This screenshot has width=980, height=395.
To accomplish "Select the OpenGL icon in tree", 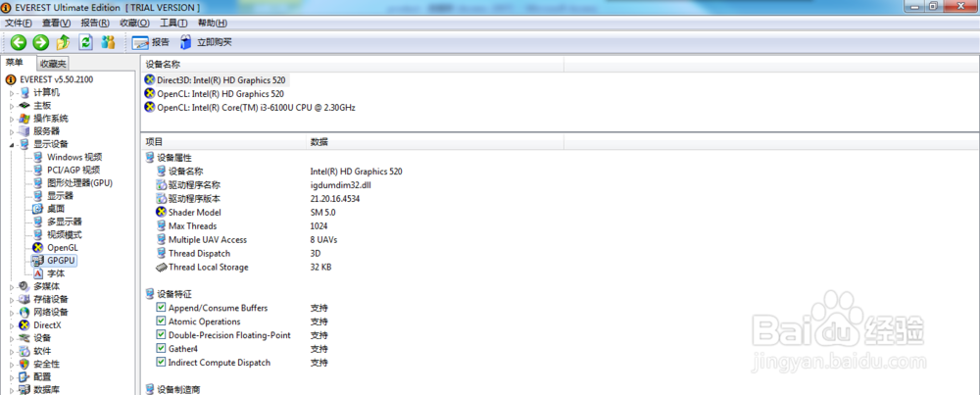I will coord(38,248).
